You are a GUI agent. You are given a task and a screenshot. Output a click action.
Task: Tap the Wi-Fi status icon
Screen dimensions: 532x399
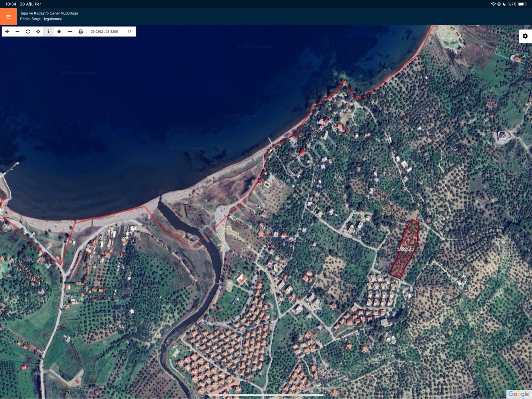(x=493, y=4)
